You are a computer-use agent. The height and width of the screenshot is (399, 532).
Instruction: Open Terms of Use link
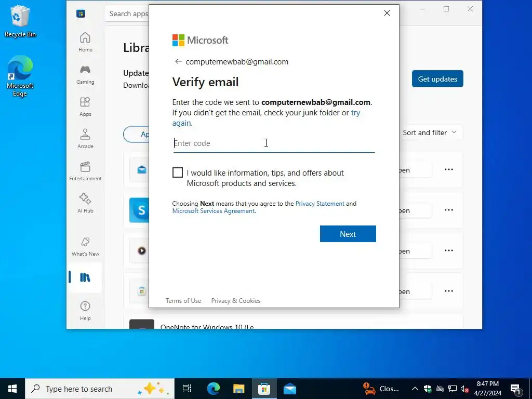183,301
